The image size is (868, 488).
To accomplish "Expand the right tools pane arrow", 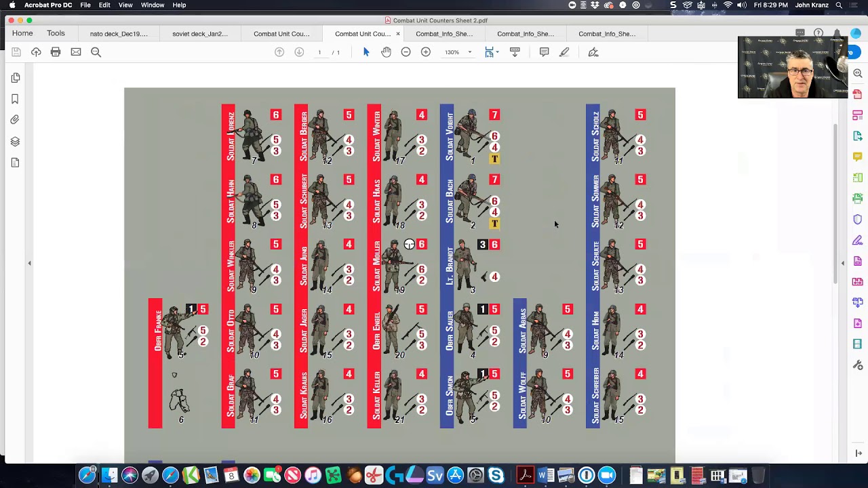I will coord(843,263).
